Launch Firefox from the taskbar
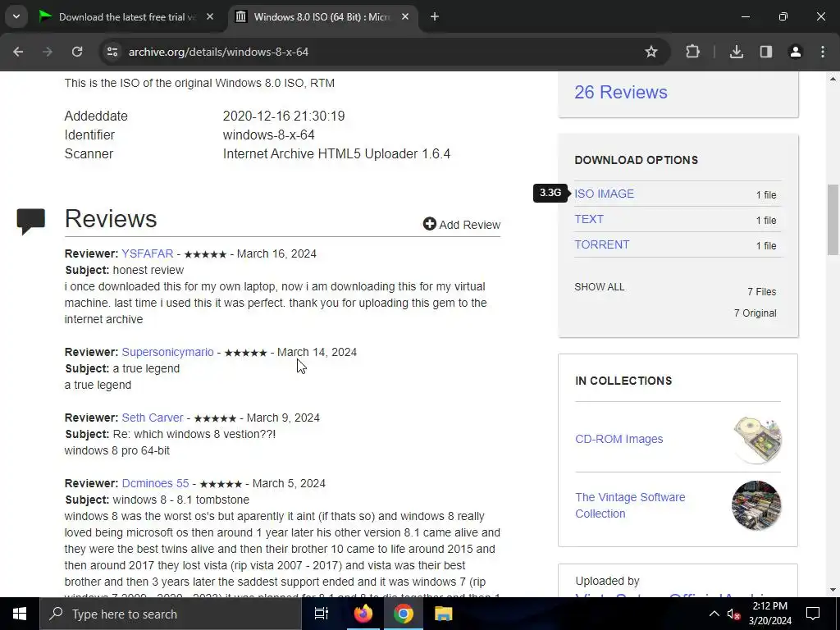 [363, 614]
